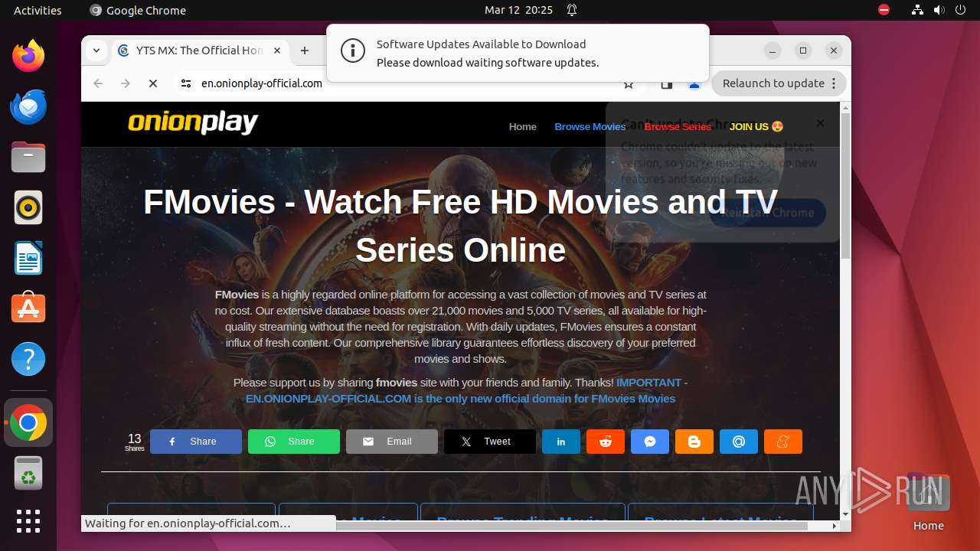Open the clock and calendar menu
980x551 pixels.
[518, 10]
